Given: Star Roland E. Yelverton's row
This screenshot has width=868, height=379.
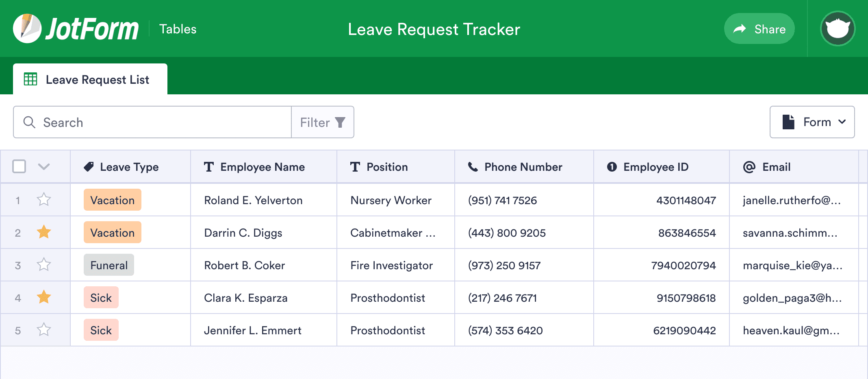Looking at the screenshot, I should [44, 200].
